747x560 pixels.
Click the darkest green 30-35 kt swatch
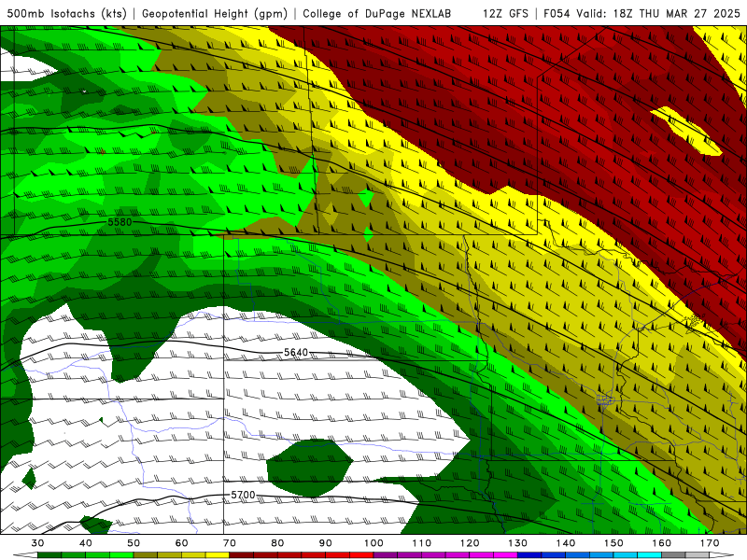pyautogui.click(x=49, y=555)
